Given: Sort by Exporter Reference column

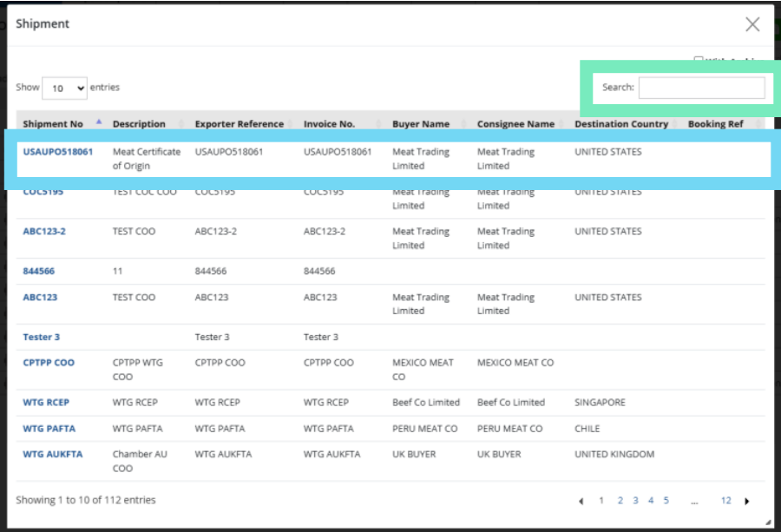Looking at the screenshot, I should (240, 123).
